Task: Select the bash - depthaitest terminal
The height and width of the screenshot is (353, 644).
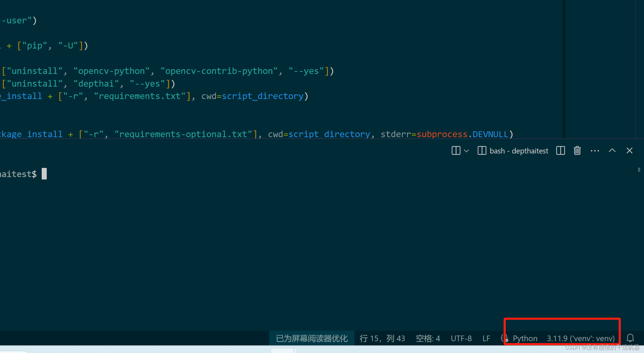Action: coord(519,151)
